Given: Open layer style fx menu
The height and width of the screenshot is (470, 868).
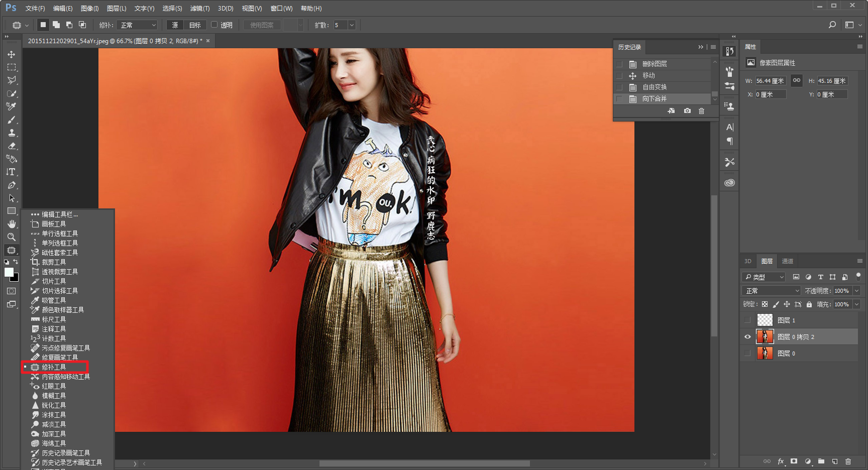Looking at the screenshot, I should [781, 461].
